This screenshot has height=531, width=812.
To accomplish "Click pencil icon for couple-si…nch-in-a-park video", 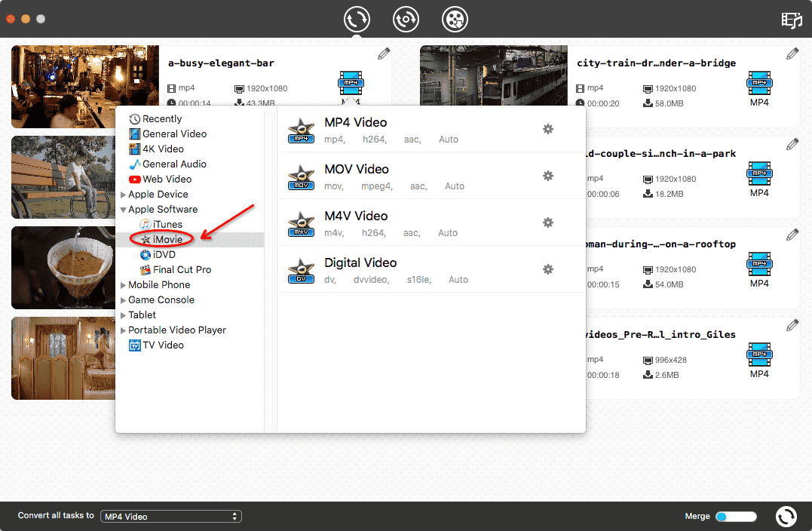I will click(792, 145).
